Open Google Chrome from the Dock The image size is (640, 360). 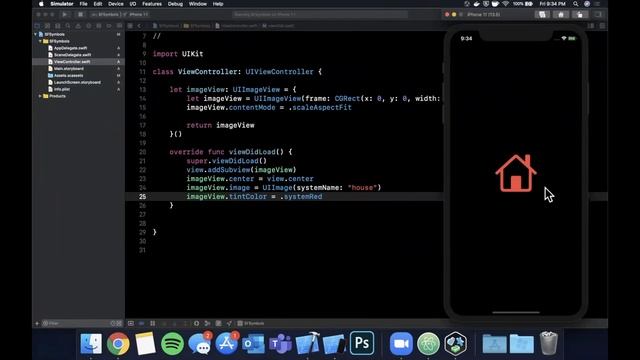pyautogui.click(x=118, y=343)
